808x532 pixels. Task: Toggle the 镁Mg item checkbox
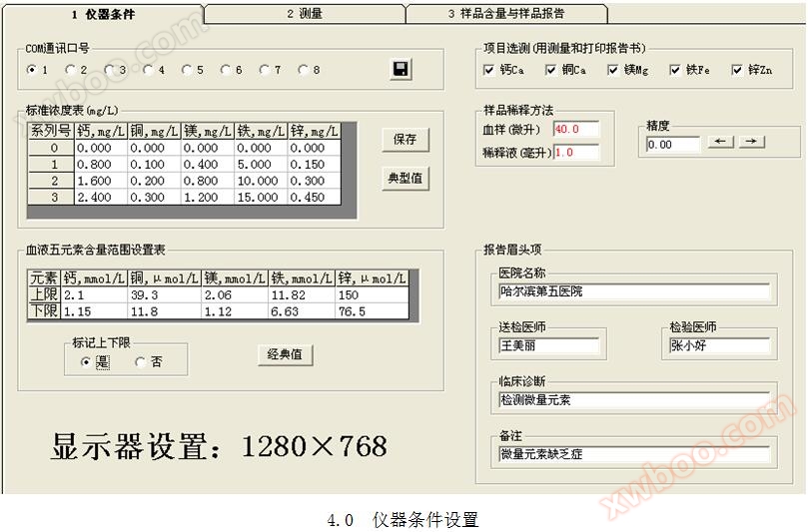(613, 70)
